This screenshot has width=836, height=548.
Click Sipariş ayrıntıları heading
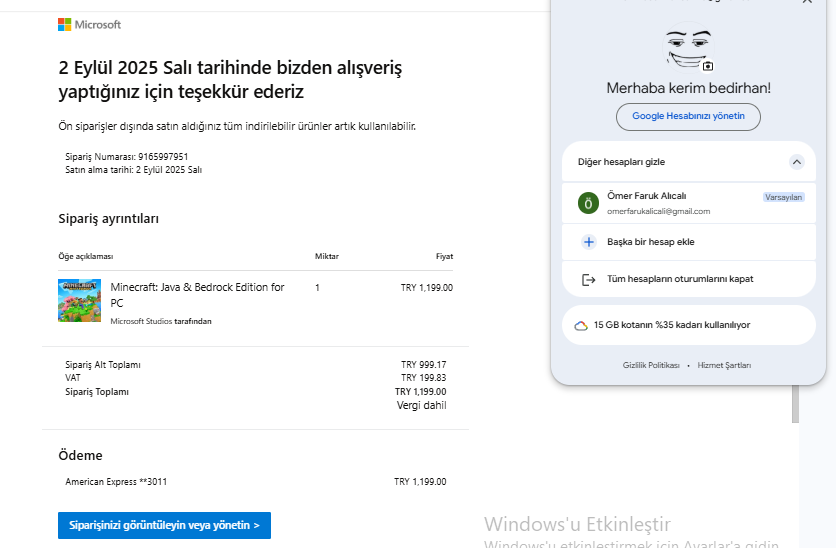coord(108,219)
